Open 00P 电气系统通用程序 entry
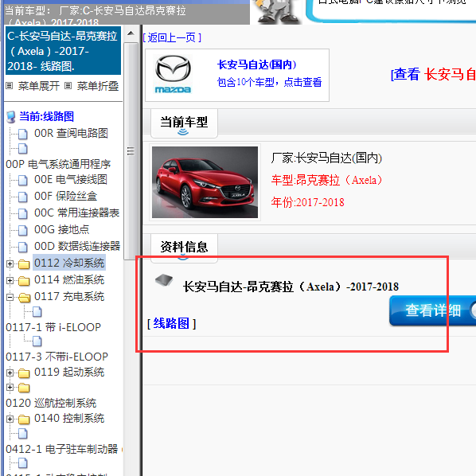This screenshot has height=476, width=476. point(58,164)
